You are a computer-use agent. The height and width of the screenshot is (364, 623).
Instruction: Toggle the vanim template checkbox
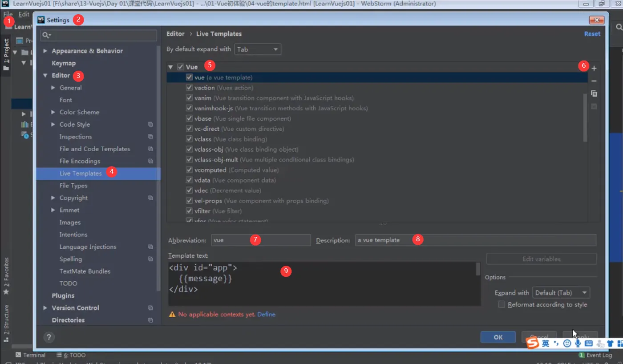pyautogui.click(x=189, y=98)
